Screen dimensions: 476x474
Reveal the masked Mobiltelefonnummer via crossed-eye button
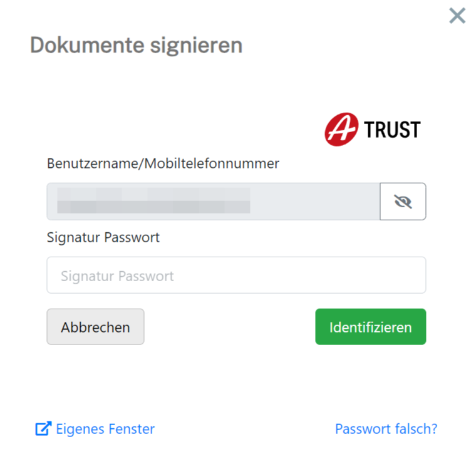(403, 201)
